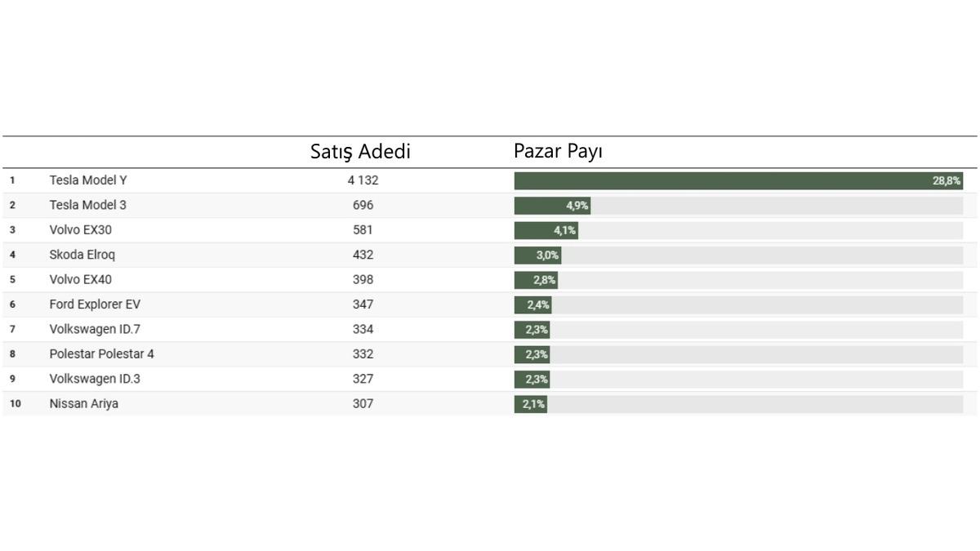Image resolution: width=980 pixels, height=551 pixels.
Task: Select the Tesla Model 3 row name
Action: (x=87, y=205)
